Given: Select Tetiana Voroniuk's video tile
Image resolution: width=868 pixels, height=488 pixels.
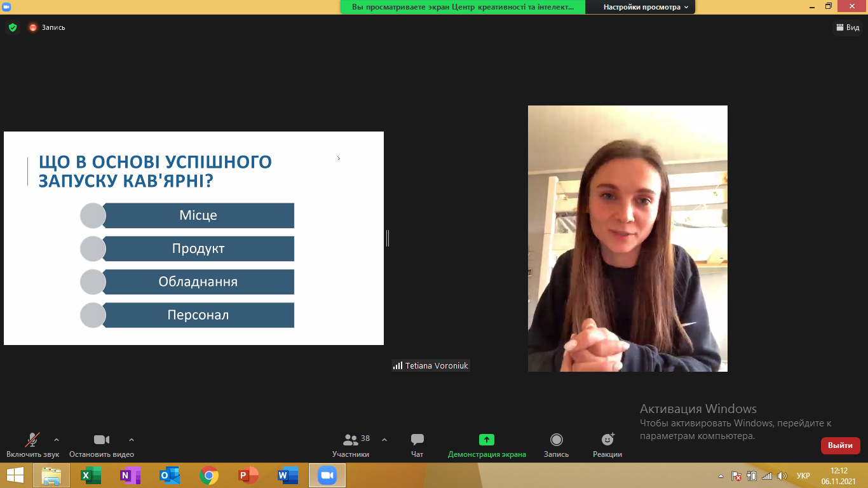Looking at the screenshot, I should pyautogui.click(x=628, y=238).
